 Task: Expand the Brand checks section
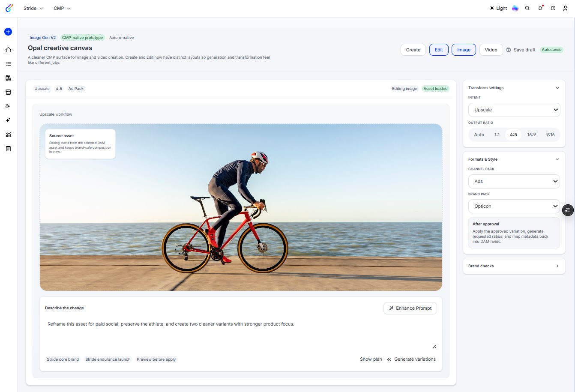(514, 266)
